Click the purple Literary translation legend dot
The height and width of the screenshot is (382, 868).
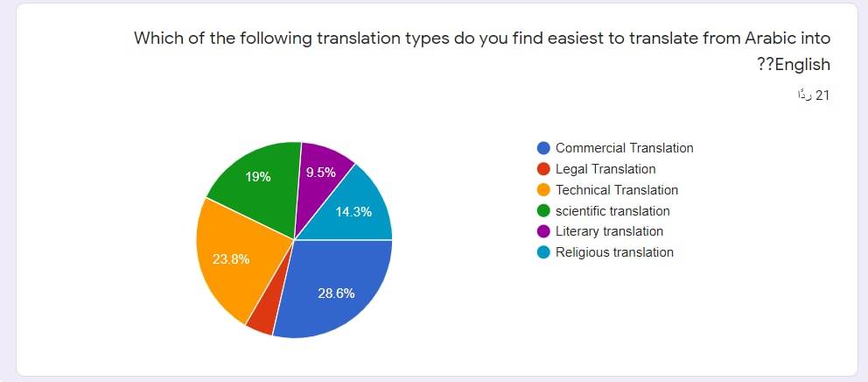543,232
